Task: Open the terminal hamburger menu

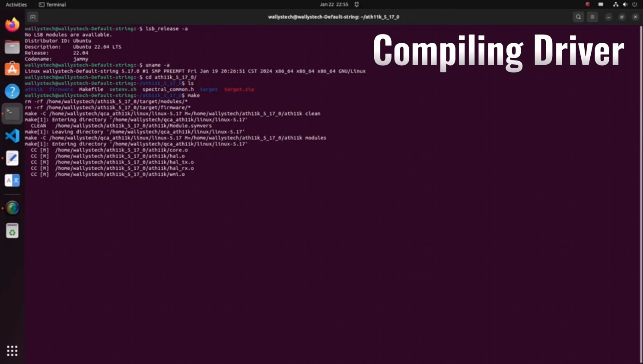Action: 592,17
